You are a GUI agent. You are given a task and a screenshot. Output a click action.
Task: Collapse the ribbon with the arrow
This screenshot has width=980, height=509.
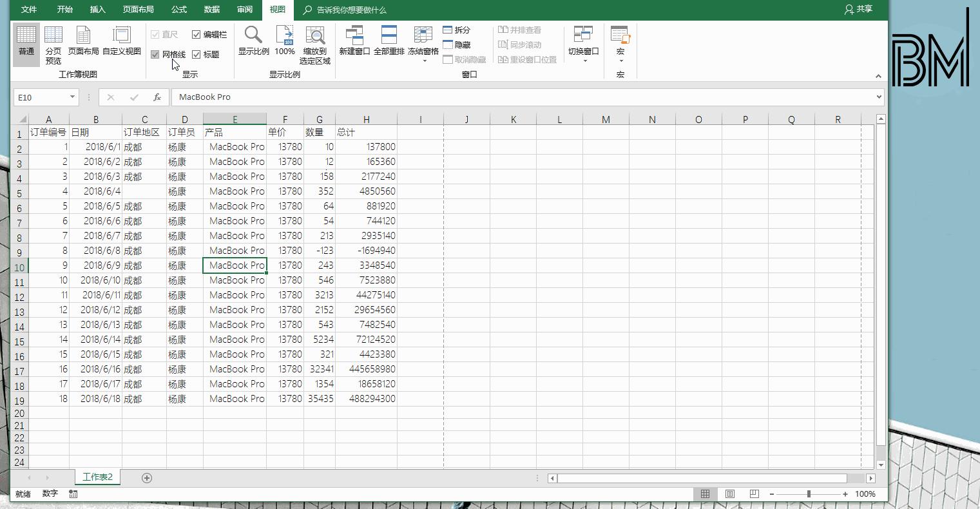click(878, 75)
